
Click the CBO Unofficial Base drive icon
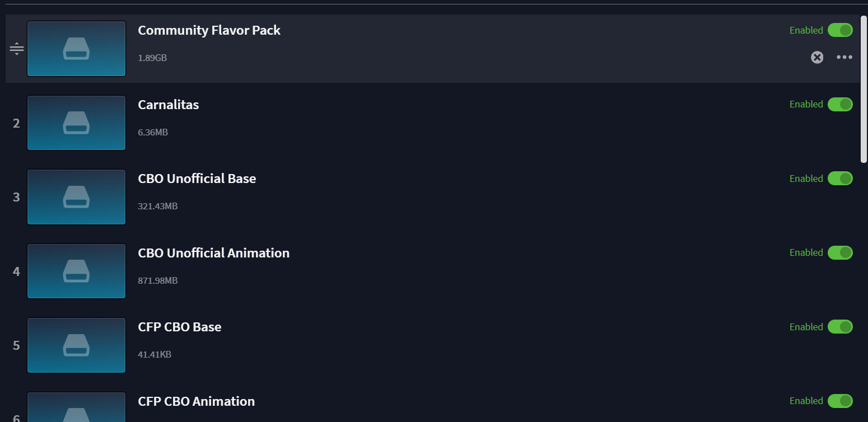pos(76,197)
